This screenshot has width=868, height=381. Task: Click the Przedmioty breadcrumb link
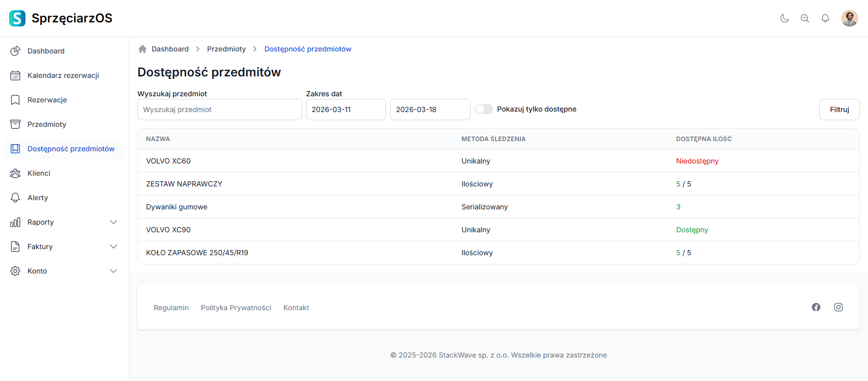point(226,49)
